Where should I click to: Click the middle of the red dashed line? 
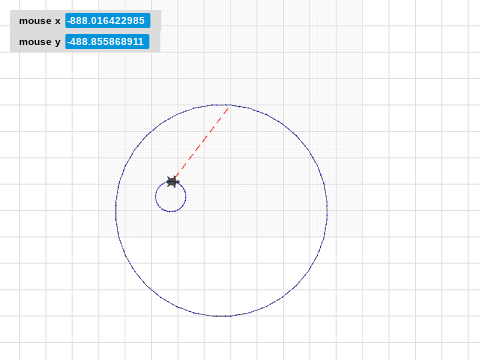pyautogui.click(x=202, y=141)
